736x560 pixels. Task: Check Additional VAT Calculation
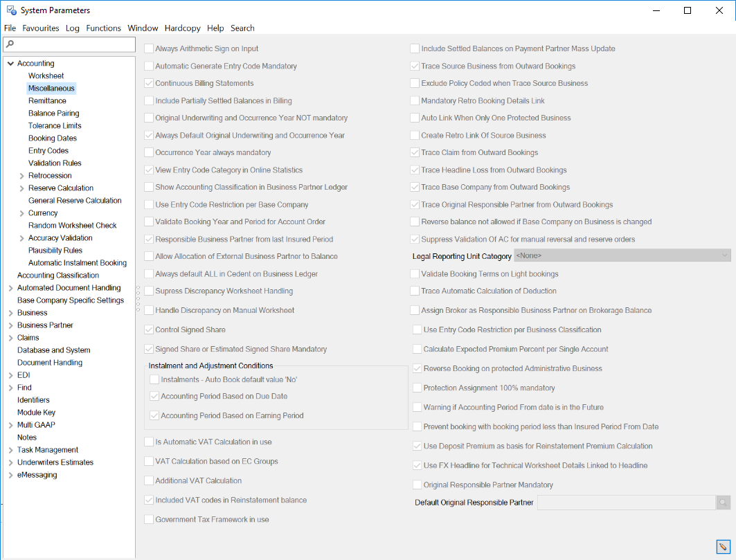(x=148, y=480)
